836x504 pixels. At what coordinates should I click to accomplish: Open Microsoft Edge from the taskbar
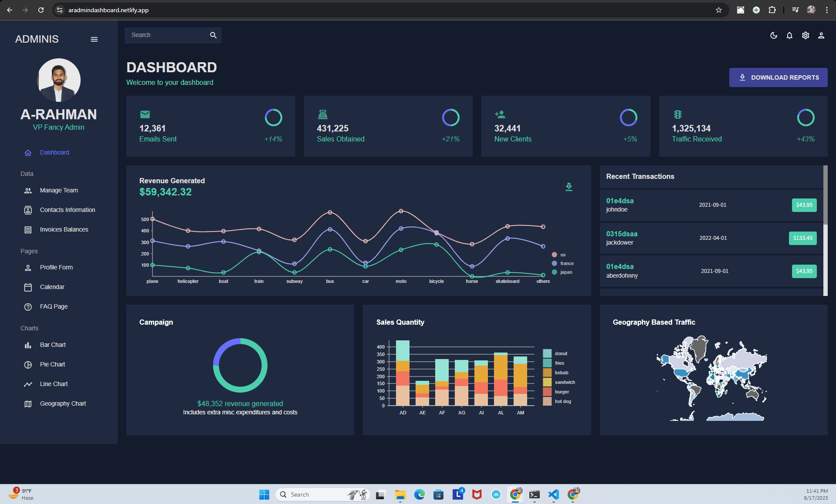point(419,494)
